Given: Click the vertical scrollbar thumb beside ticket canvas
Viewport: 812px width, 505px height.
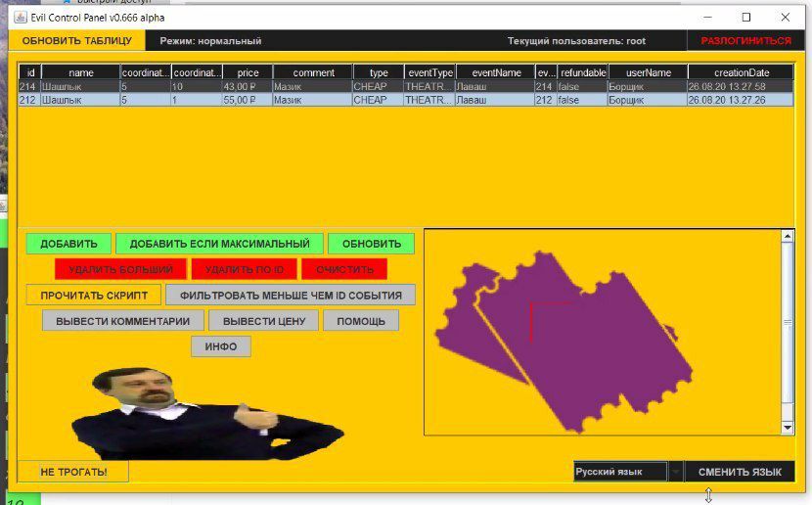Looking at the screenshot, I should coord(788,322).
